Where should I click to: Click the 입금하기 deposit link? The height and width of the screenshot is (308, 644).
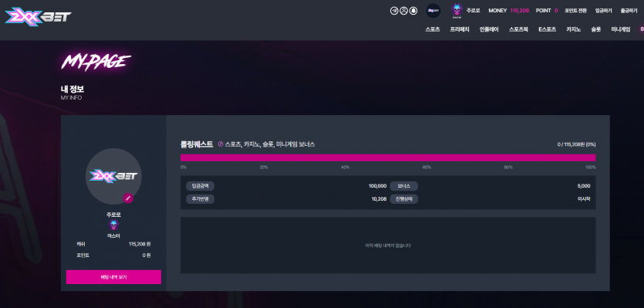(604, 11)
